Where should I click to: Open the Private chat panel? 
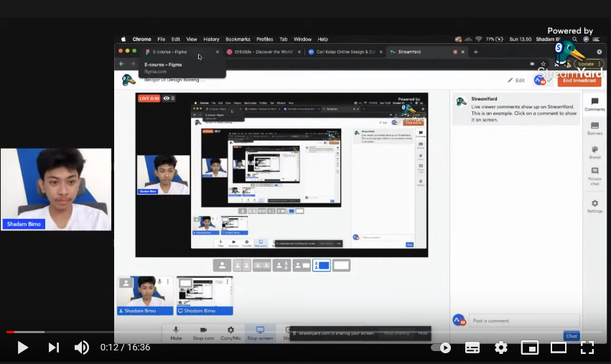coord(594,177)
